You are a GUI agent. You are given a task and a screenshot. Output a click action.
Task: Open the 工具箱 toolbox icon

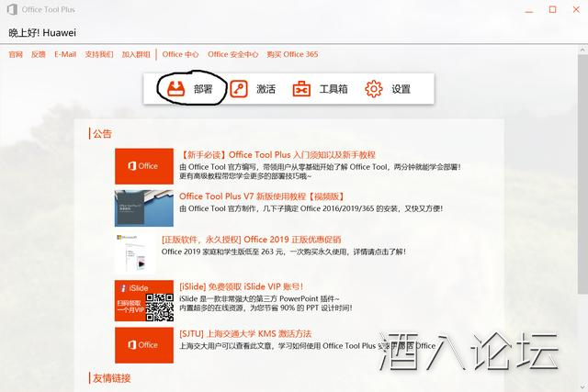tap(301, 89)
